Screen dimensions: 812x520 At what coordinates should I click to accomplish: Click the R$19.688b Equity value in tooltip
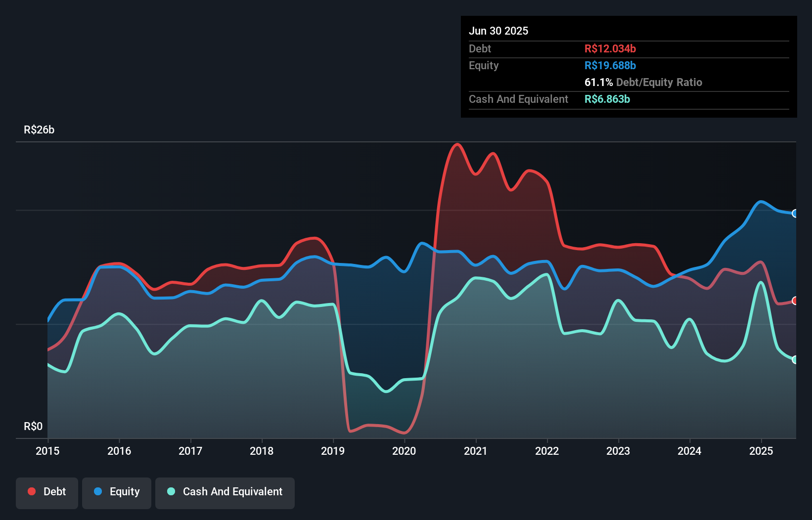(x=610, y=65)
